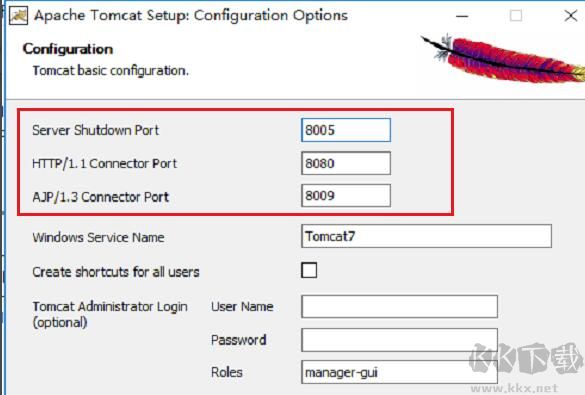
Task: Click the HTTP/1.1 Connector Port label
Action: [x=104, y=163]
